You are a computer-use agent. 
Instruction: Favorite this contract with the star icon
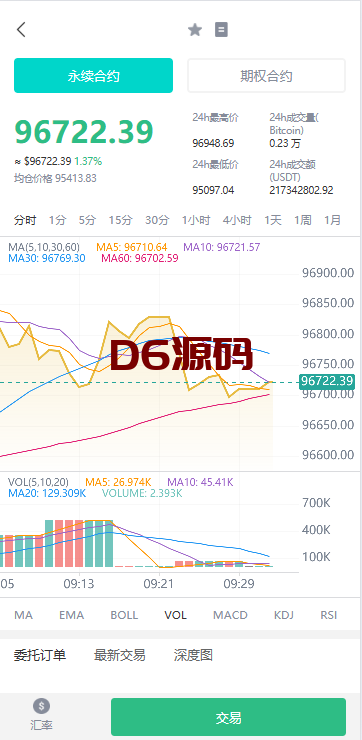point(194,30)
